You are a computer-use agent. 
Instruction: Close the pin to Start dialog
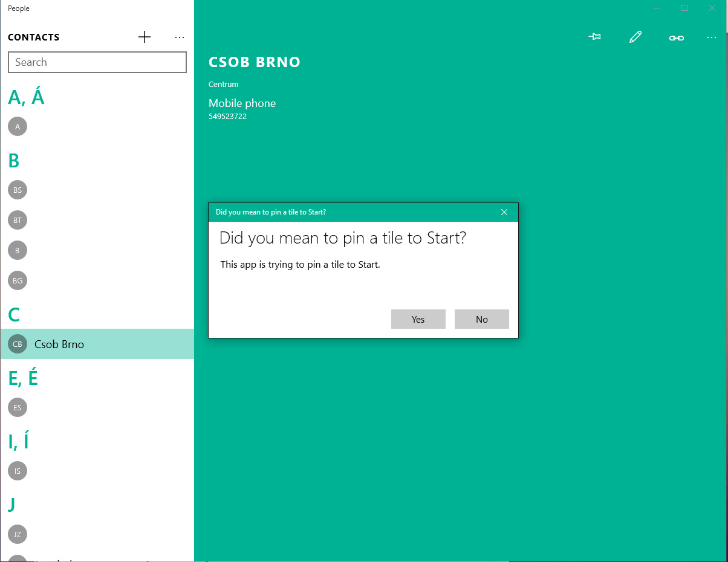pyautogui.click(x=504, y=212)
